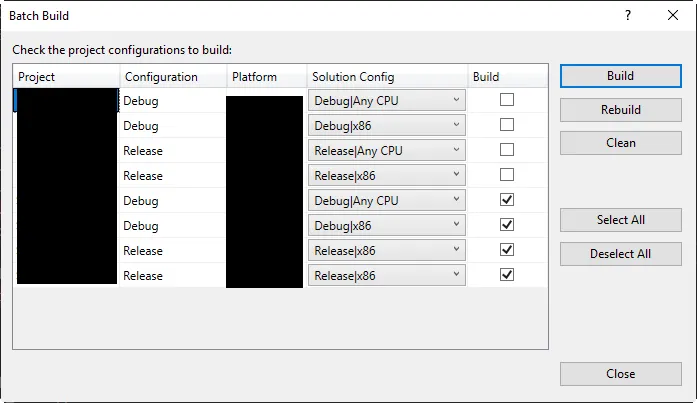Open the last row's Release|x86 dropdown
This screenshot has height=403, width=697.
(457, 275)
